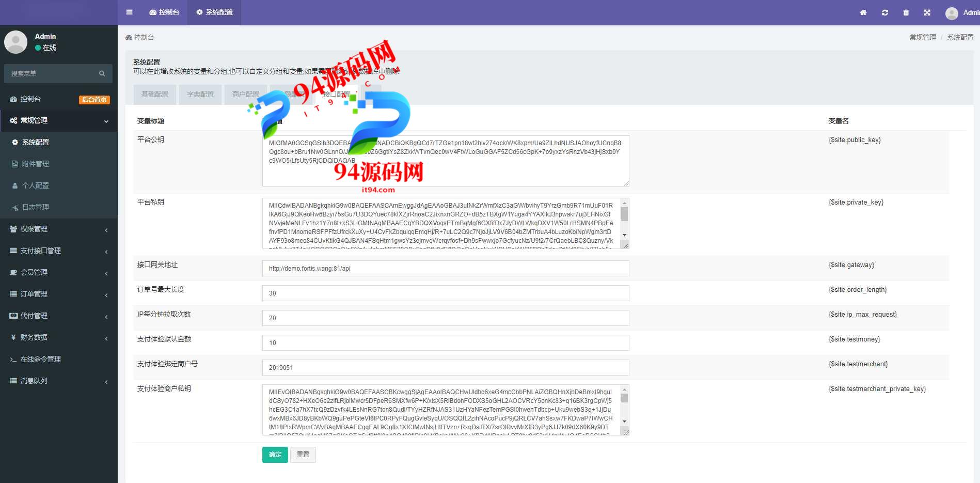Expand the 权限管理 sidebar group
The image size is (980, 483).
coord(59,229)
